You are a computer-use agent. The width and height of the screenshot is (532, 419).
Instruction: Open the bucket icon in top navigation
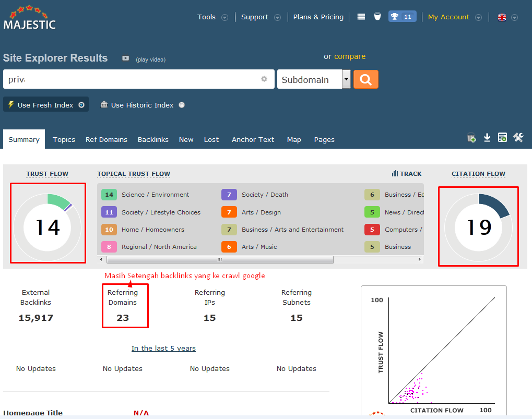(377, 16)
